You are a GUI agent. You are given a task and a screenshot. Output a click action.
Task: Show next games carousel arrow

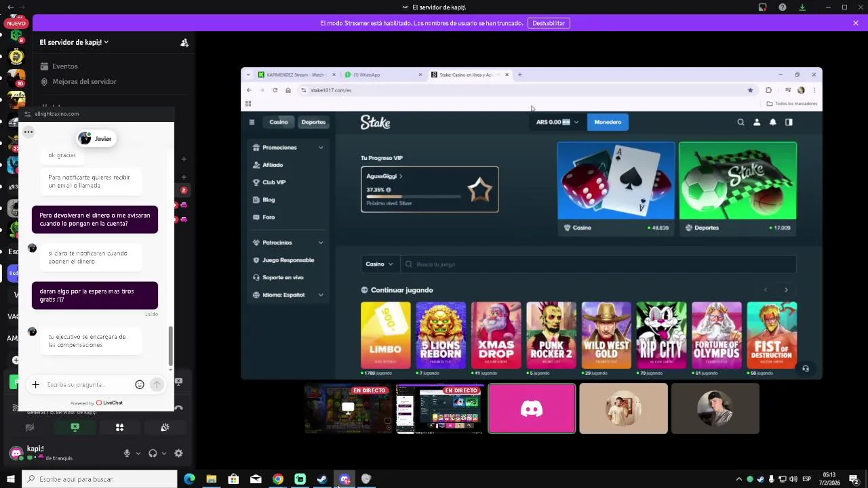pyautogui.click(x=786, y=290)
